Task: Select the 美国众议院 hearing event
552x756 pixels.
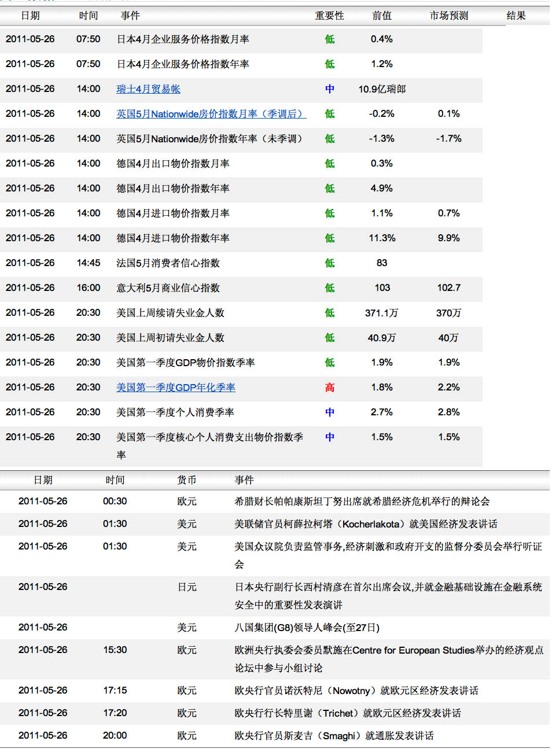Action: (388, 555)
